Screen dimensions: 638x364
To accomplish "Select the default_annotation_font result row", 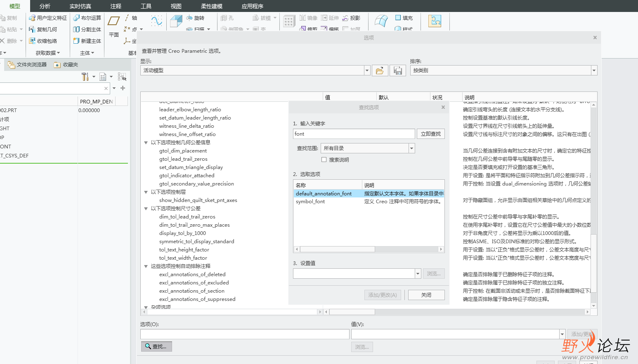I will point(369,193).
